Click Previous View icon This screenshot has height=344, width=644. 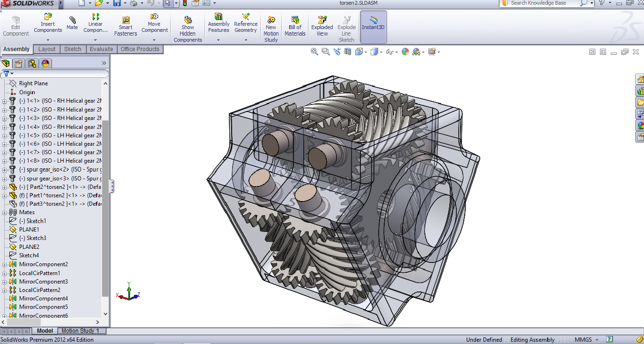(337, 52)
